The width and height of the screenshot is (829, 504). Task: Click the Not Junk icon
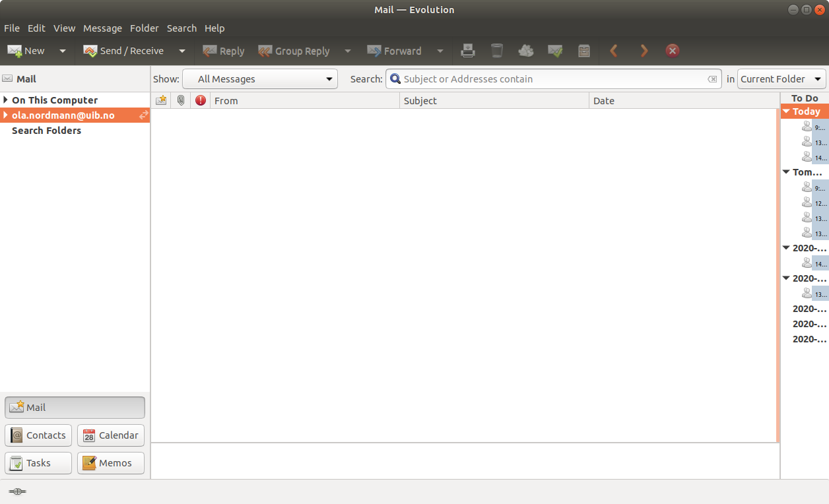pyautogui.click(x=555, y=51)
